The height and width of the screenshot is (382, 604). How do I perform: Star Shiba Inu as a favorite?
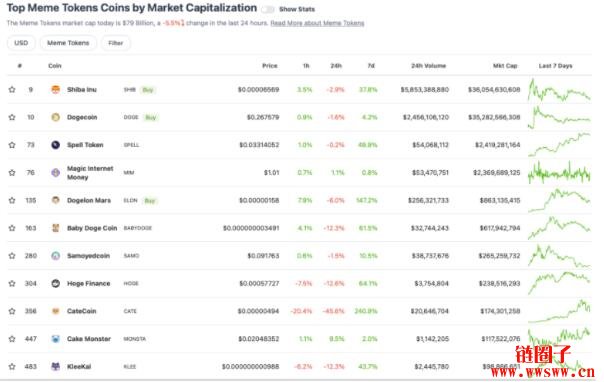[12, 89]
